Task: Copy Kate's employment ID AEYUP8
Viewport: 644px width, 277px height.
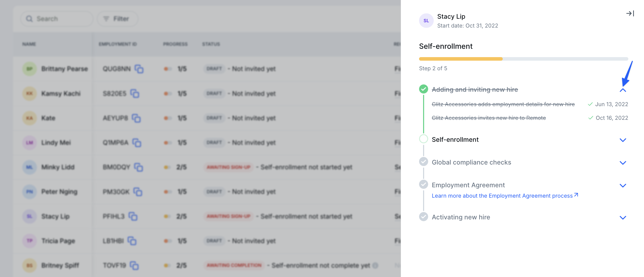Action: point(136,118)
